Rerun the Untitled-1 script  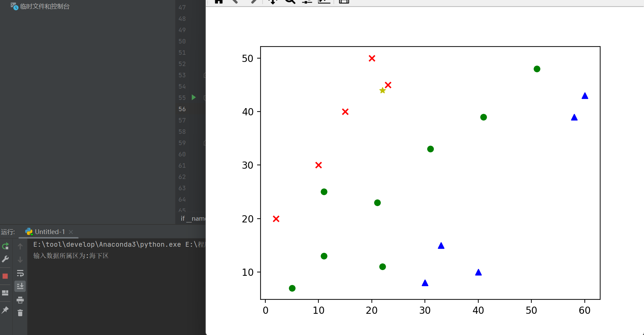(x=5, y=246)
